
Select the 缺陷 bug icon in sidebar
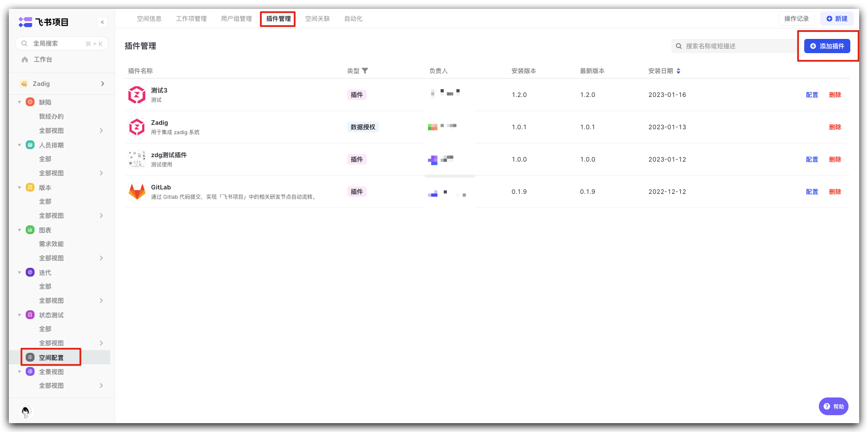click(x=30, y=102)
